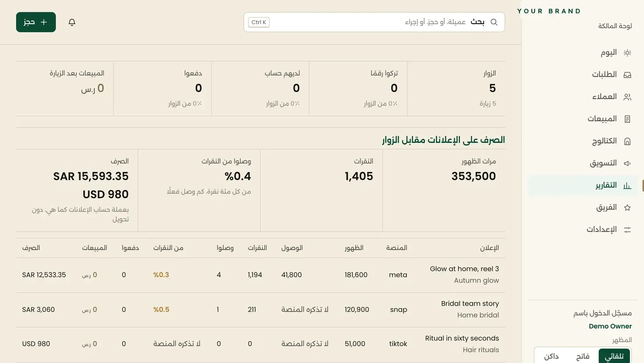The width and height of the screenshot is (644, 363).
Task: Open الطلبات inbox icon in sidebar
Action: [x=627, y=75]
